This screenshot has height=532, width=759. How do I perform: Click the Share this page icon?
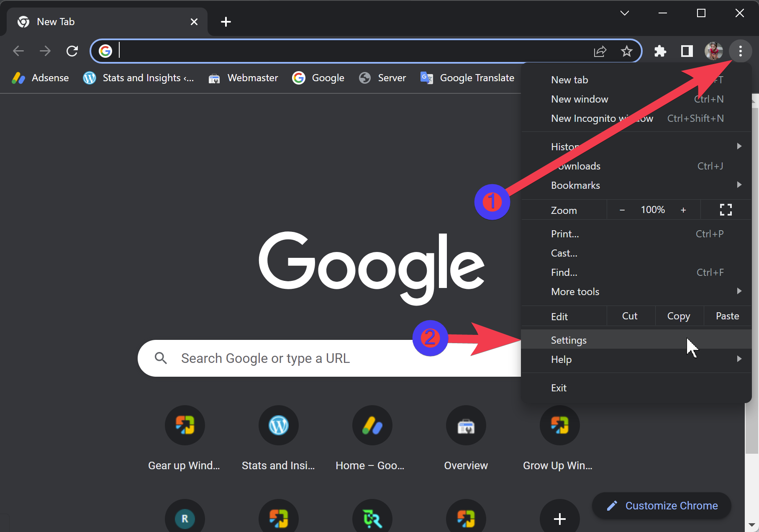(600, 51)
